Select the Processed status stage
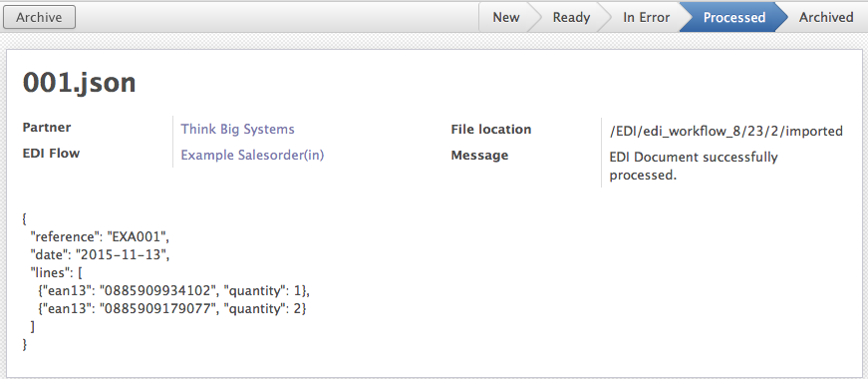 point(734,17)
